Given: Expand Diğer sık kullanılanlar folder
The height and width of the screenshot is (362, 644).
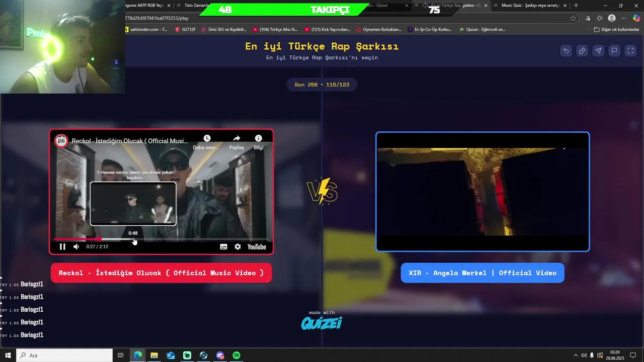Looking at the screenshot, I should click(x=616, y=29).
